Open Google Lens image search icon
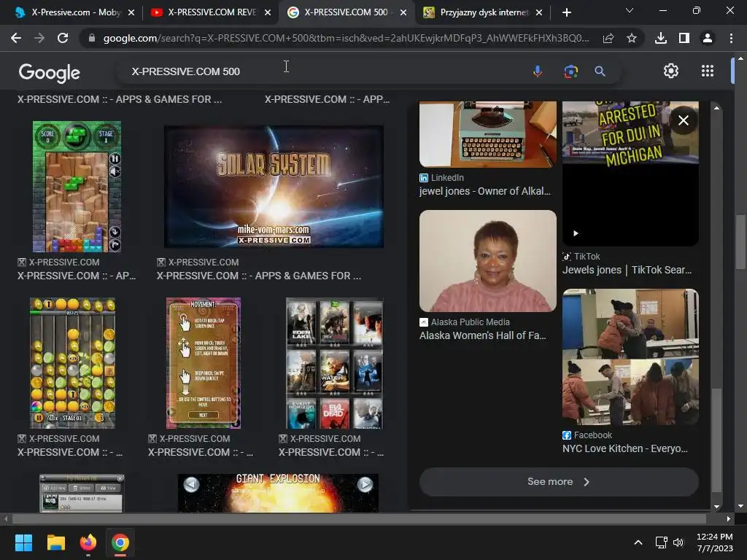This screenshot has width=747, height=560. 570,71
